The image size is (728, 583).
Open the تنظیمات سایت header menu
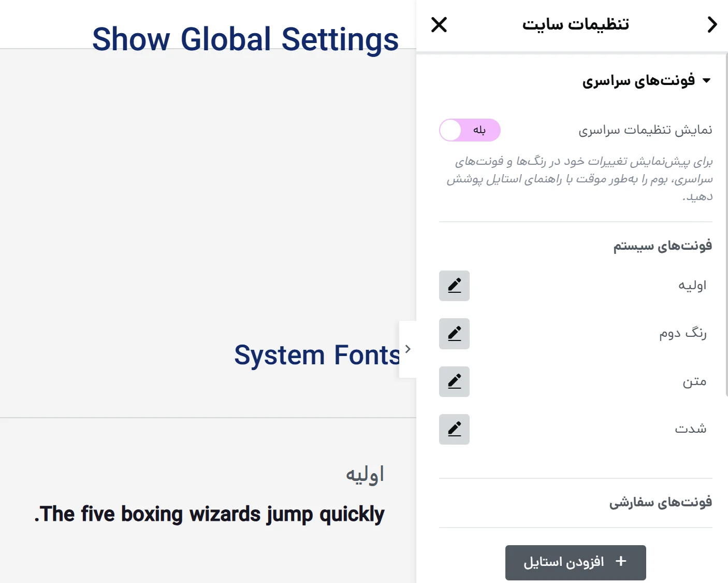tap(575, 24)
